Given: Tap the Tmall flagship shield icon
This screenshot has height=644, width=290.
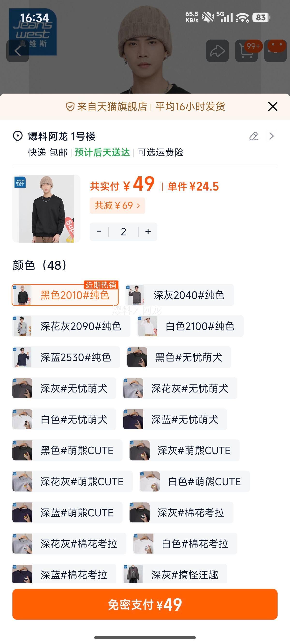Looking at the screenshot, I should 70,107.
